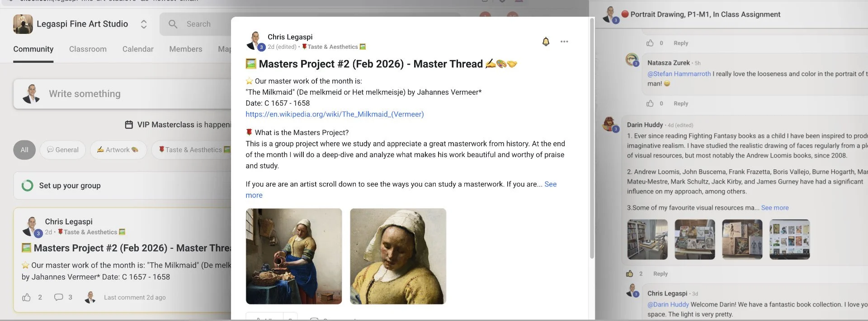The height and width of the screenshot is (321, 868).
Task: Open Darin's third attached photo
Action: coord(742,239)
